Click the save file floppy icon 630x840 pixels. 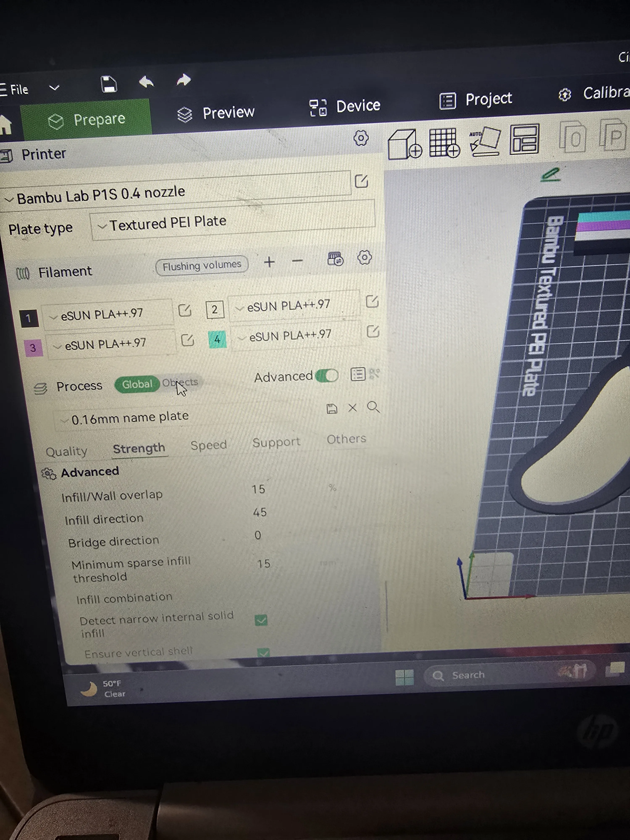point(109,84)
